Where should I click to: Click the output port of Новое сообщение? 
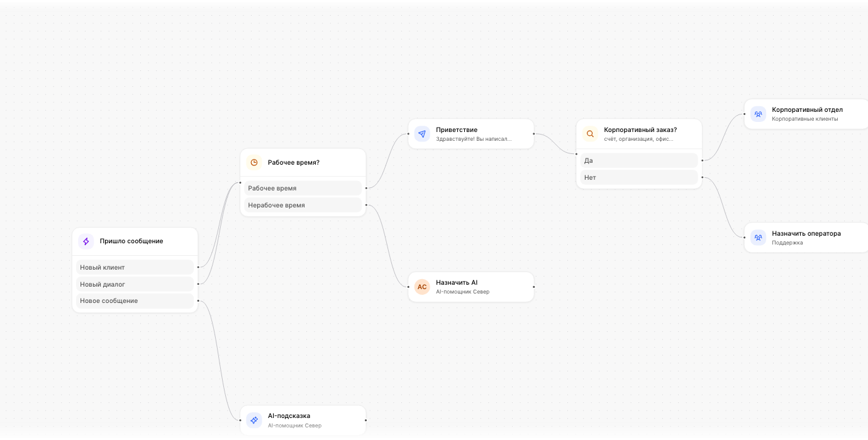(x=198, y=300)
